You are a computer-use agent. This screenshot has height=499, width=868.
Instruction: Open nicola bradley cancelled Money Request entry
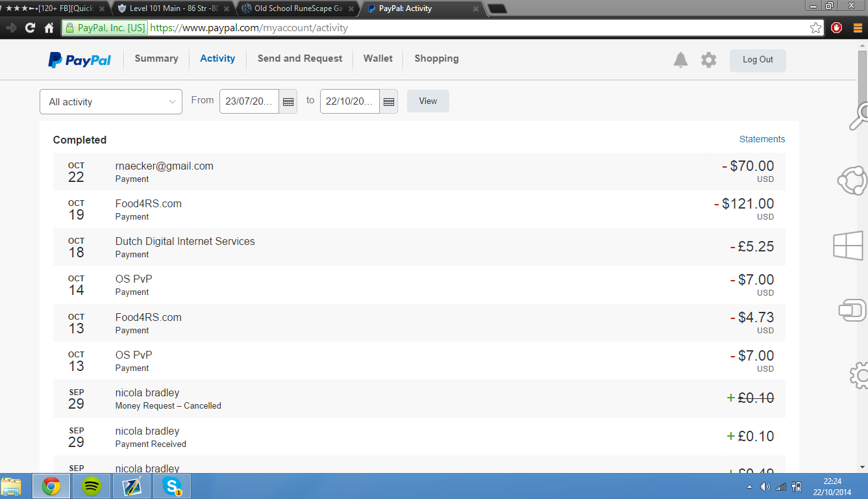tap(419, 398)
